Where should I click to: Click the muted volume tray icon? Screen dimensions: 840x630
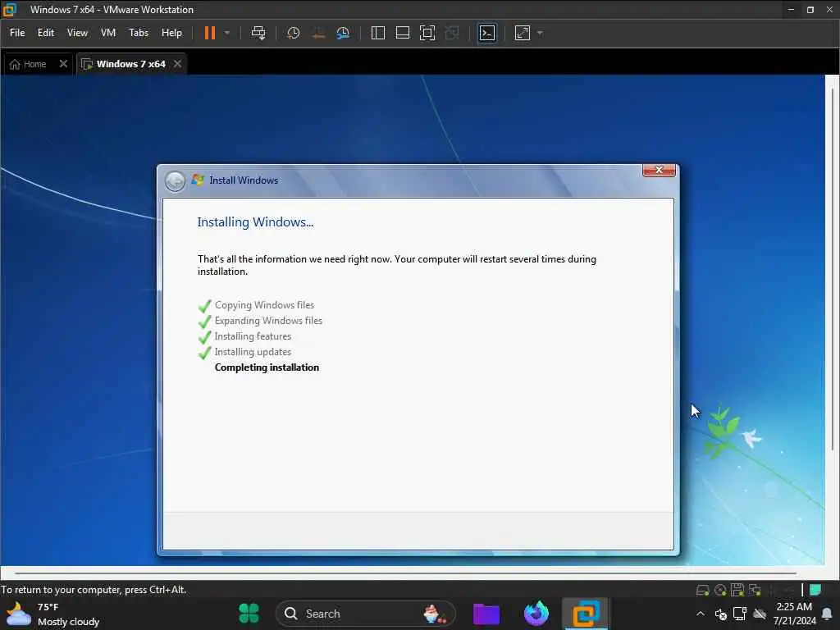[720, 614]
